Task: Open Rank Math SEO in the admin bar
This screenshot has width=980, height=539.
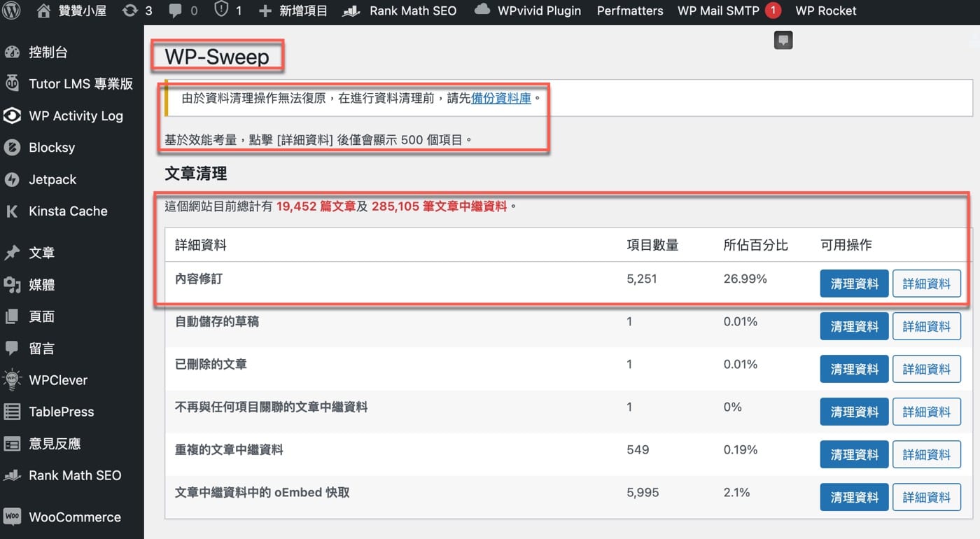Action: point(413,10)
